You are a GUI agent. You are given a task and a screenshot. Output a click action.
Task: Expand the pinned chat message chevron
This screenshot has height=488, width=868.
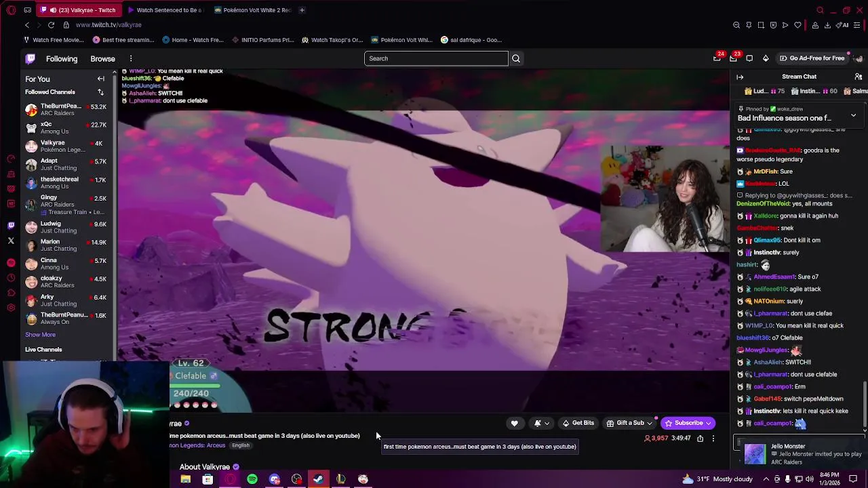coord(853,116)
